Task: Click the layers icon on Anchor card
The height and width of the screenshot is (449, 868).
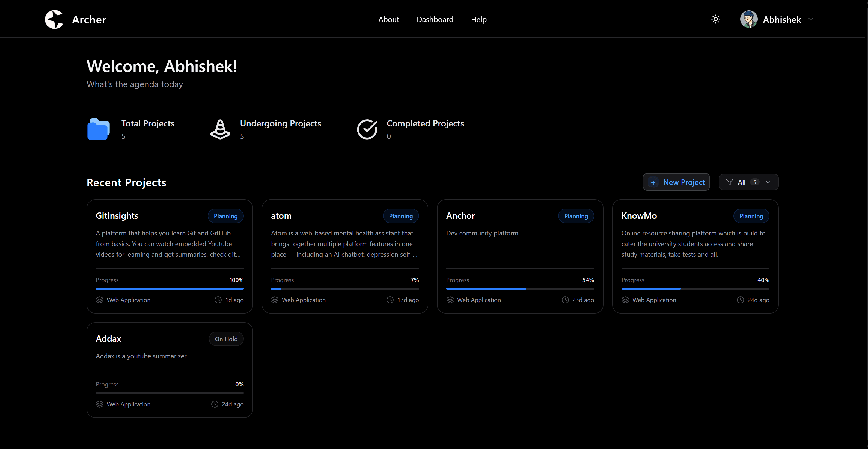Action: (x=450, y=300)
